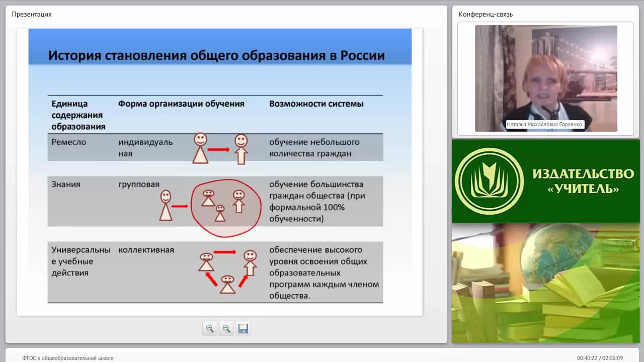Click the individual learning diagram with two figures
The image size is (644, 362).
click(220, 148)
